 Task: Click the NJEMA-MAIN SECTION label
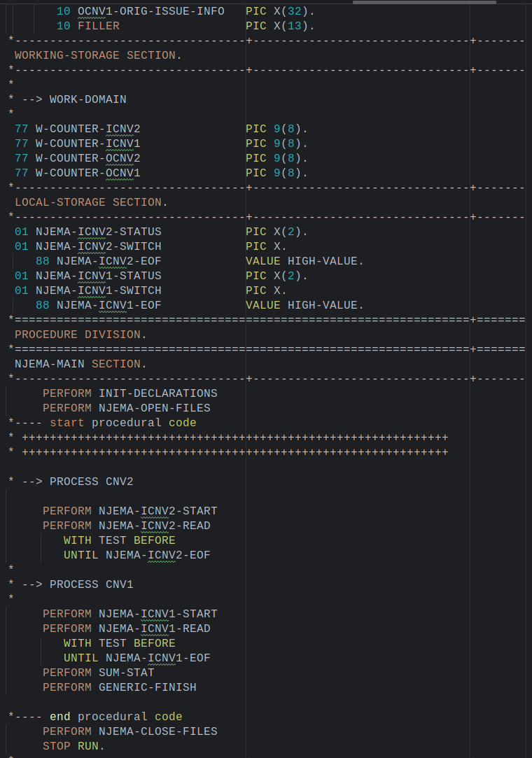(80, 364)
